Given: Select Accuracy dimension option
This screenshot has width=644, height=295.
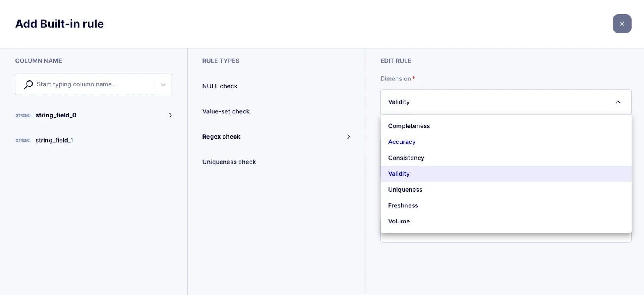Looking at the screenshot, I should [506, 142].
